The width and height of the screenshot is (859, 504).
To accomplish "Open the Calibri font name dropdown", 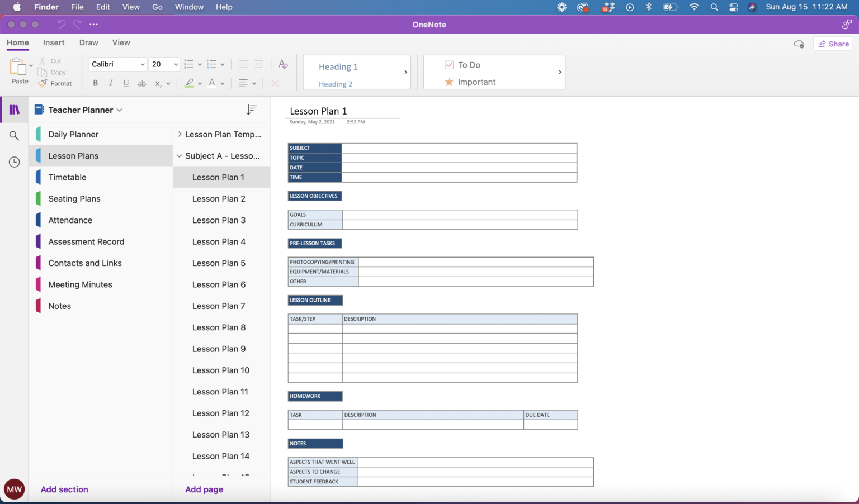I will (x=143, y=64).
